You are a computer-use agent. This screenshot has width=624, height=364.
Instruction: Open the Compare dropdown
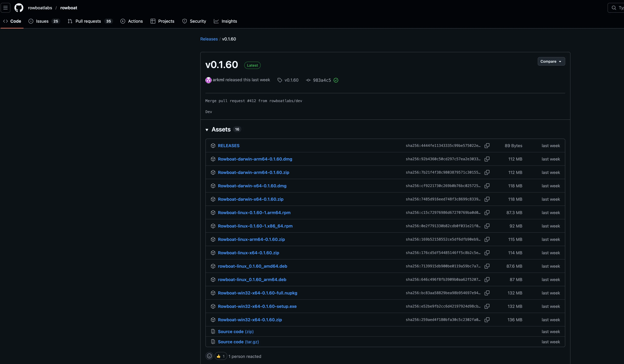(x=551, y=61)
